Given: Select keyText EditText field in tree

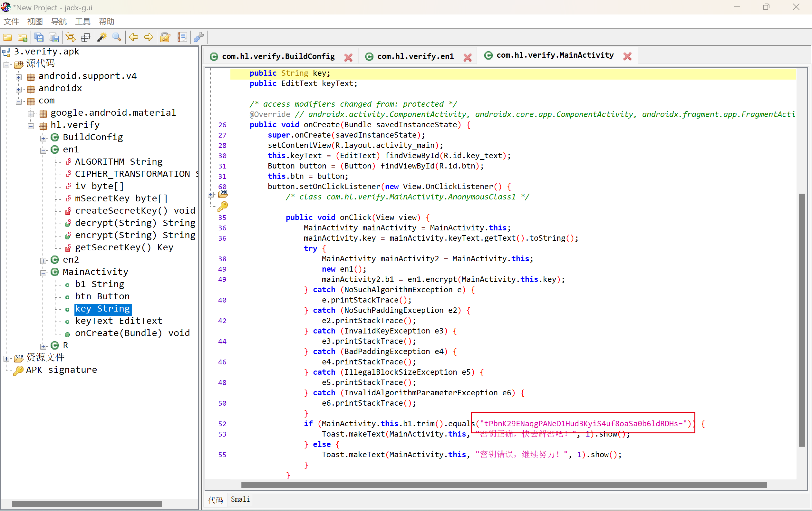Looking at the screenshot, I should [x=118, y=321].
